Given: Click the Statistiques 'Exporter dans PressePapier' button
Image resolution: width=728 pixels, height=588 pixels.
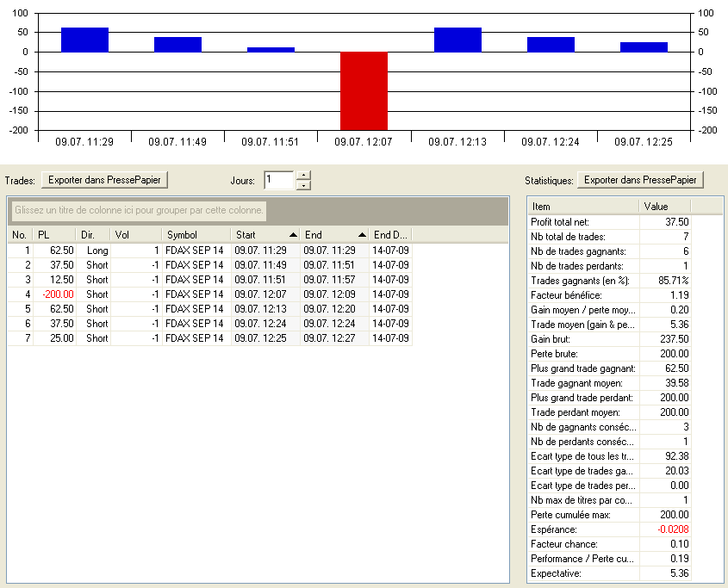Looking at the screenshot, I should pos(641,180).
